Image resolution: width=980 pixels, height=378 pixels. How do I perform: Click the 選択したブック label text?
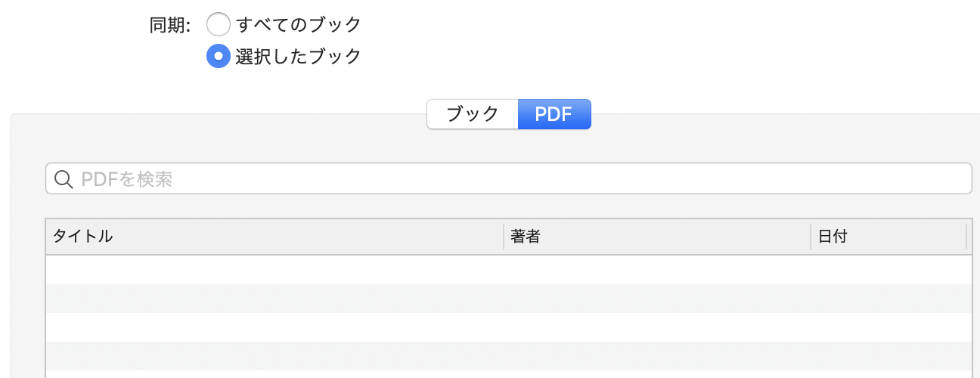coord(299,57)
